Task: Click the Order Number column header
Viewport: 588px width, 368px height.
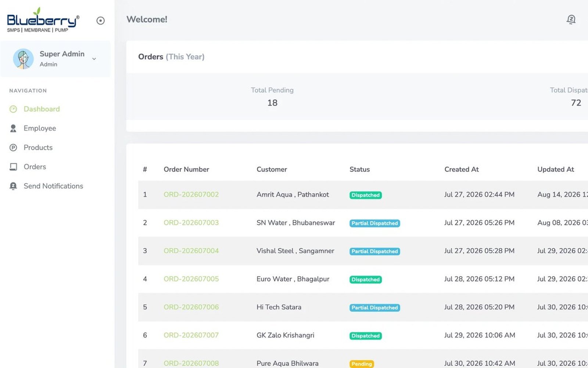Action: pos(186,169)
